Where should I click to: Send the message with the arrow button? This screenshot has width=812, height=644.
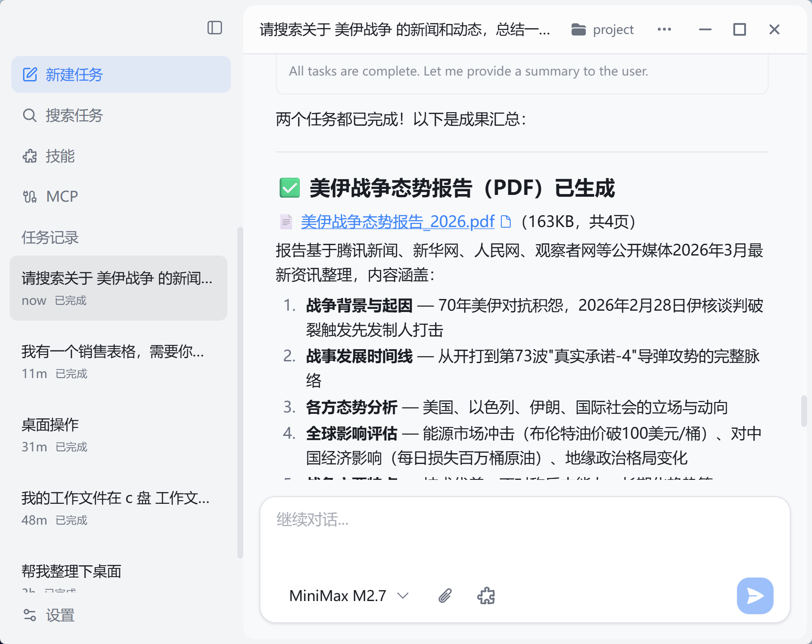coord(754,596)
